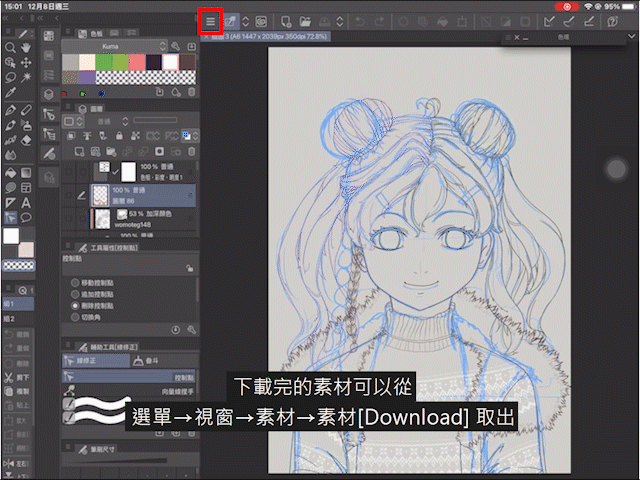This screenshot has width=640, height=480.
Task: Select the Decoration tool
Action: point(10,140)
